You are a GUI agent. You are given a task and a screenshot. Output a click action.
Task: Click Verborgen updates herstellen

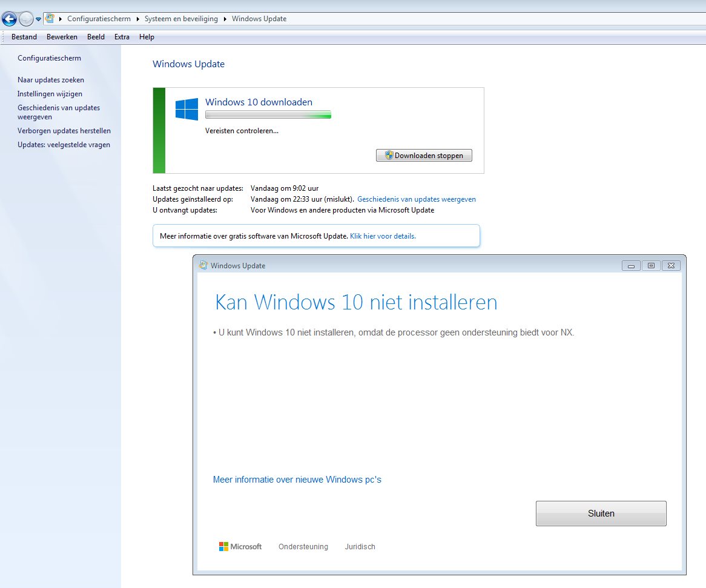[x=64, y=131]
